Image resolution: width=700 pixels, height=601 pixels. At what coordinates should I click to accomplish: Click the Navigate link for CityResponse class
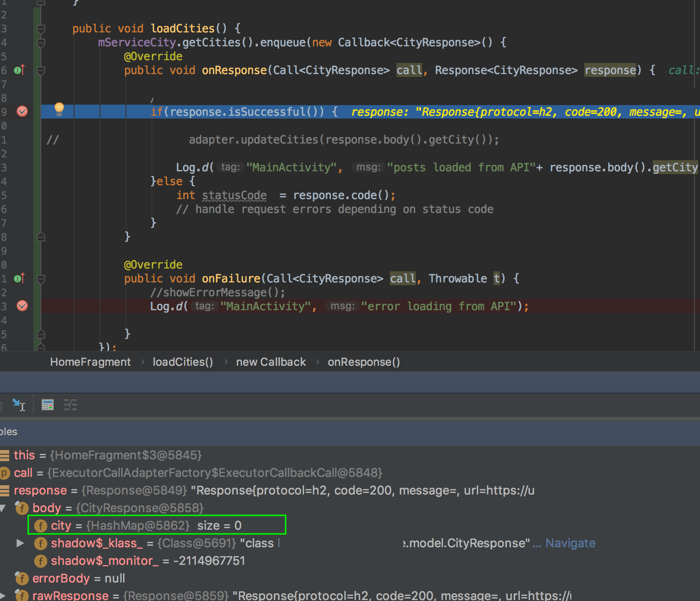(x=570, y=543)
